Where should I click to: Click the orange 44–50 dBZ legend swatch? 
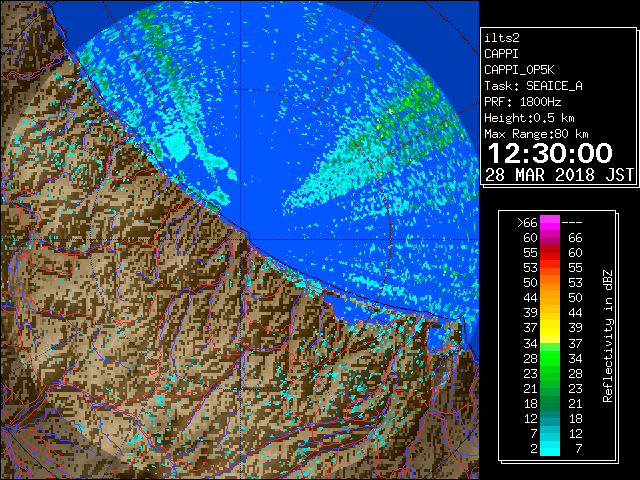tap(550, 298)
